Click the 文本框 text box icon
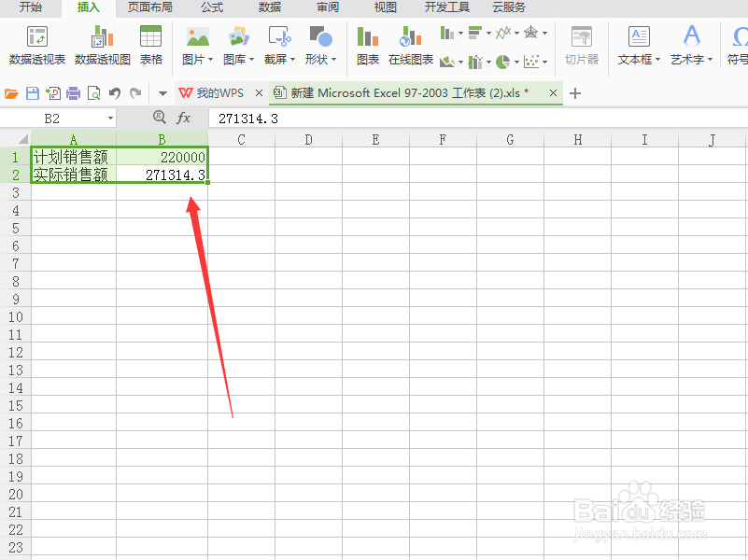Image resolution: width=748 pixels, height=560 pixels. click(640, 36)
